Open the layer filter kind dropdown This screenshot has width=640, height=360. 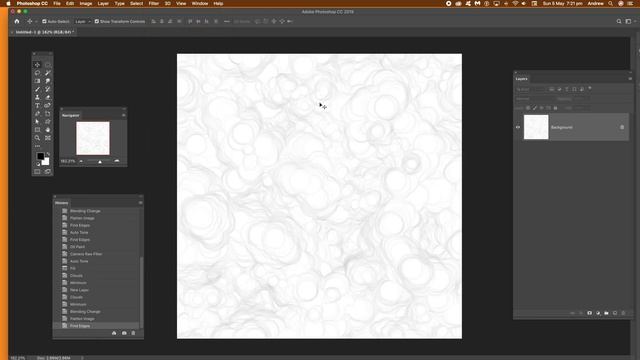[x=531, y=89]
